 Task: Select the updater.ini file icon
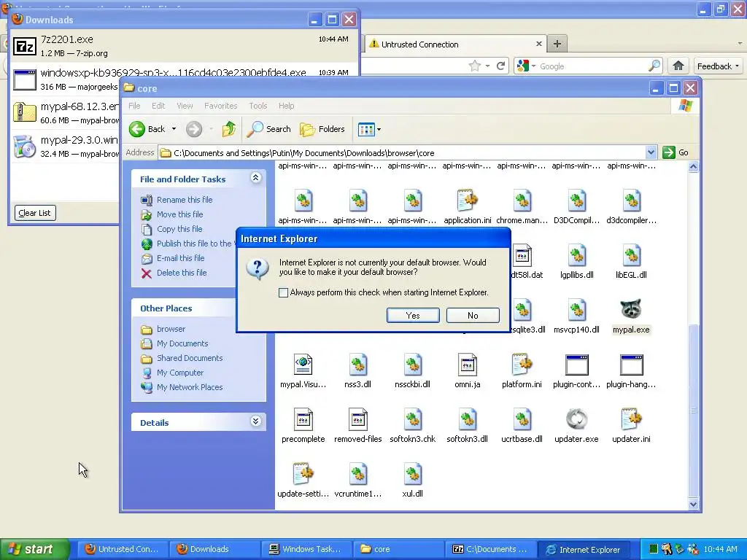631,419
